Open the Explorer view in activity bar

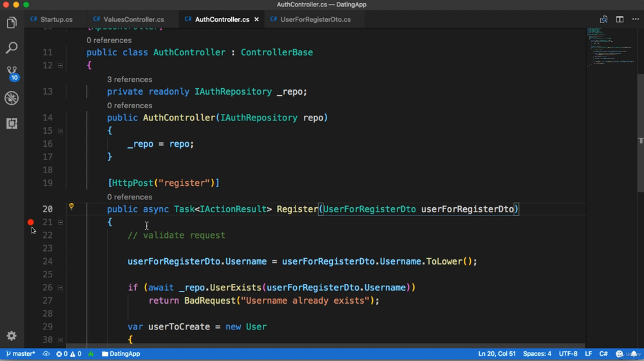(x=12, y=23)
